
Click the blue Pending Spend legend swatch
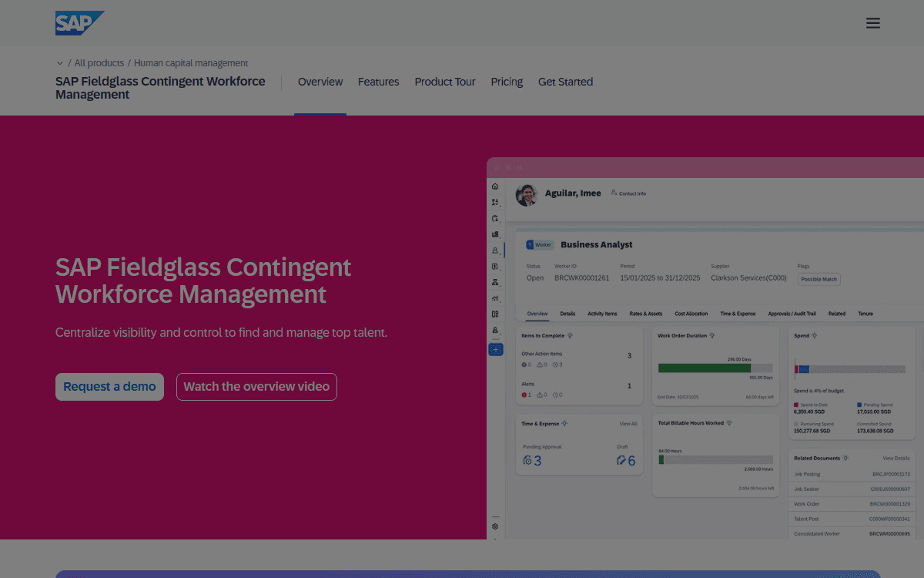(x=859, y=405)
